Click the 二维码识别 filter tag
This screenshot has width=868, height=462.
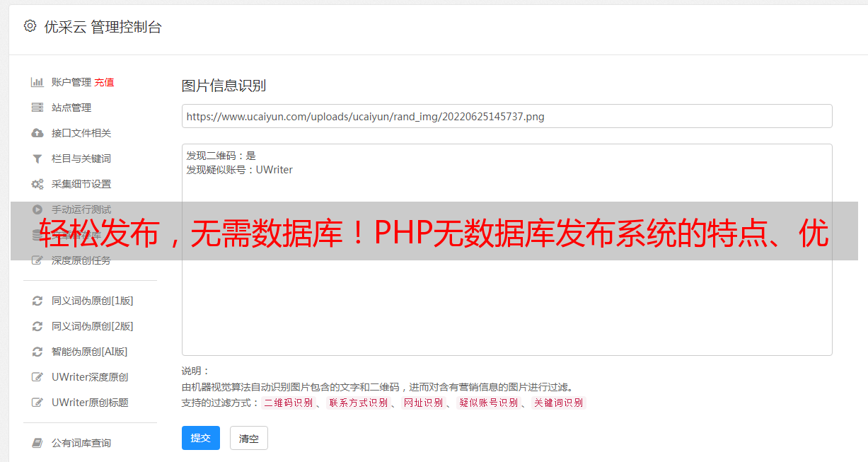point(288,403)
